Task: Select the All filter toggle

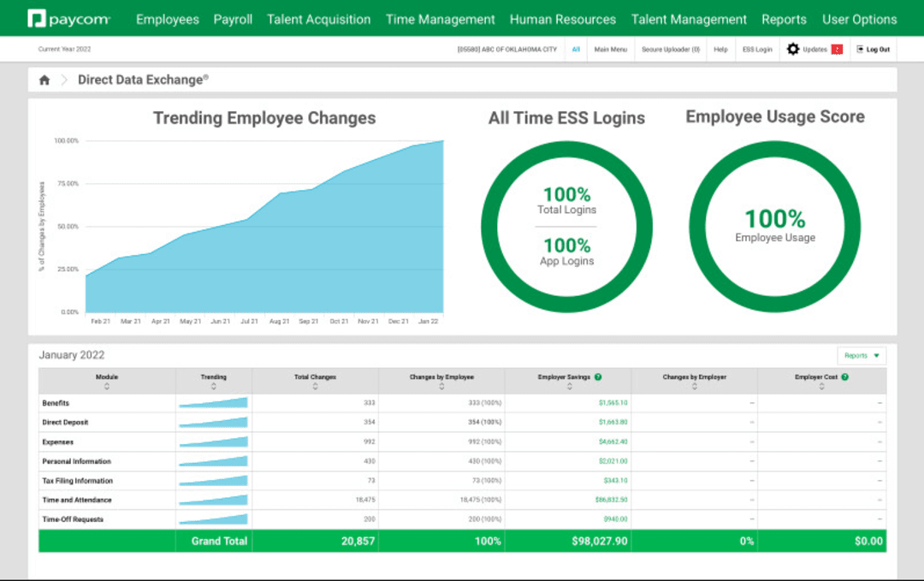Action: point(576,50)
